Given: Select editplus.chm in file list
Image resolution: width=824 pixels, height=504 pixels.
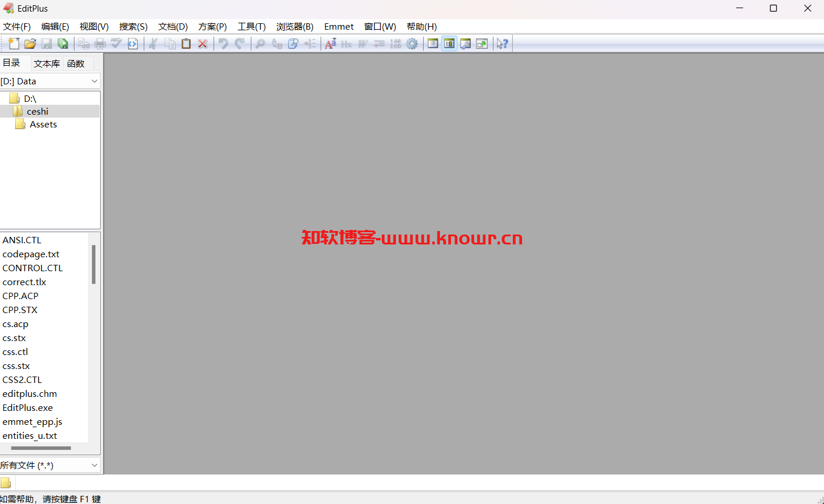Looking at the screenshot, I should pyautogui.click(x=30, y=394).
